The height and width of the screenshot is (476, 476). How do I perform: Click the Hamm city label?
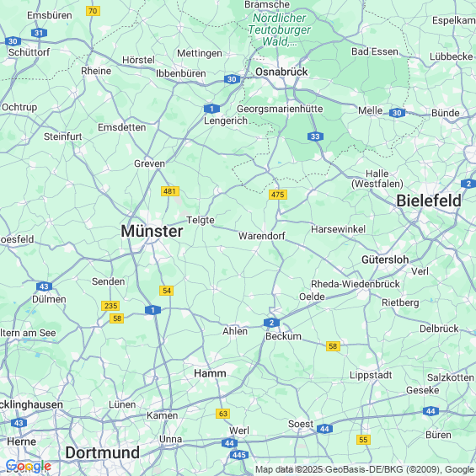click(210, 373)
